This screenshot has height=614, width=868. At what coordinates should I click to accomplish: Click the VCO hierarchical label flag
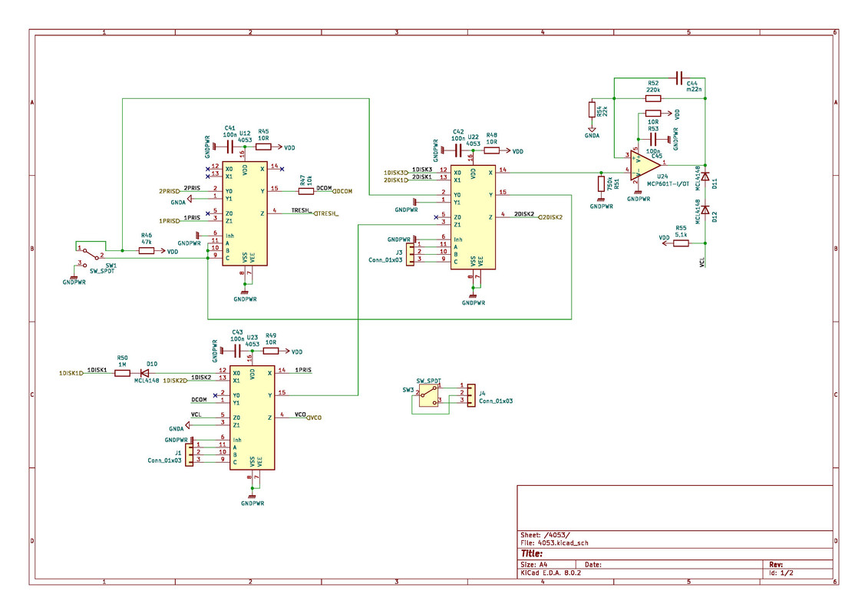point(314,418)
